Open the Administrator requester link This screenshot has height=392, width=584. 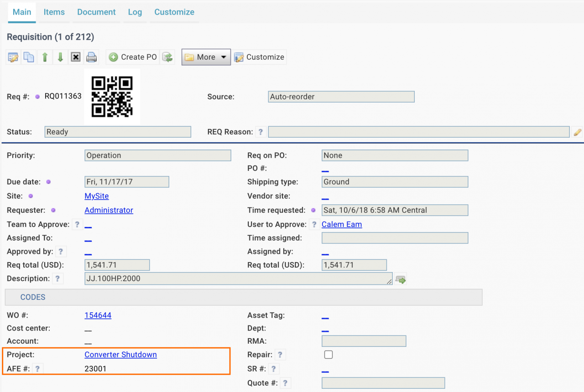coord(109,210)
